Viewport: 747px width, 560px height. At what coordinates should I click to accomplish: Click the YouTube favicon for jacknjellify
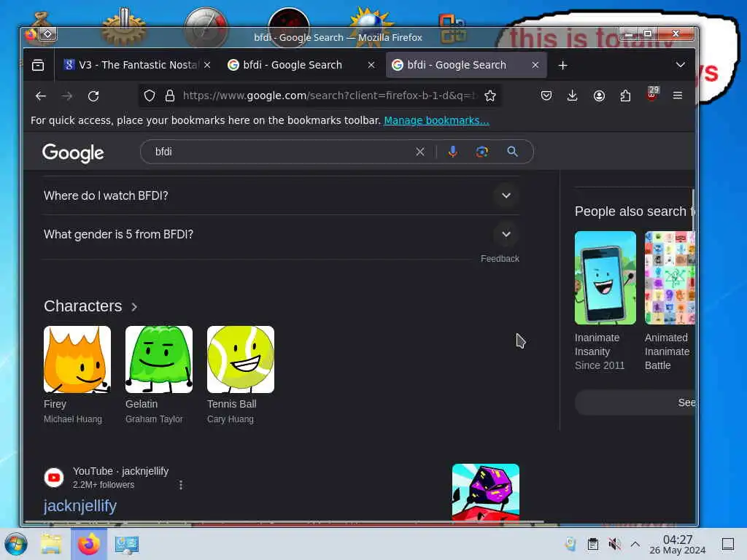click(54, 477)
